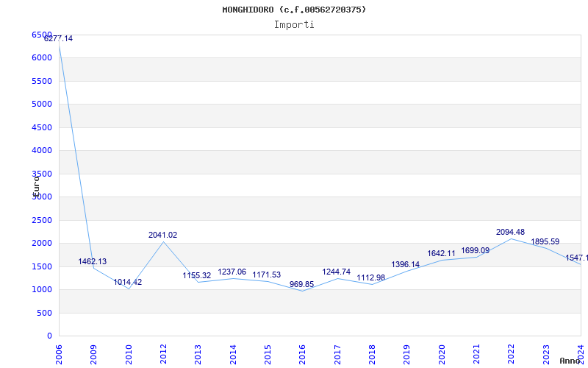Select the y-axis tick 0

49,336
